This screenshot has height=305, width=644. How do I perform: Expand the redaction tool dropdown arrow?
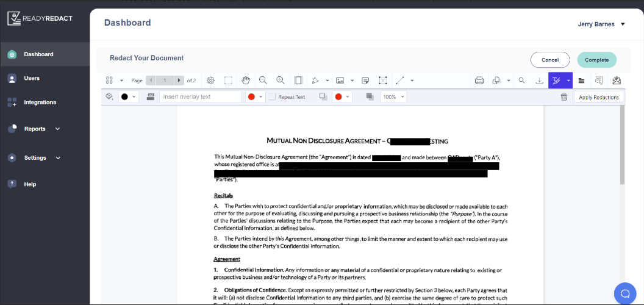568,81
